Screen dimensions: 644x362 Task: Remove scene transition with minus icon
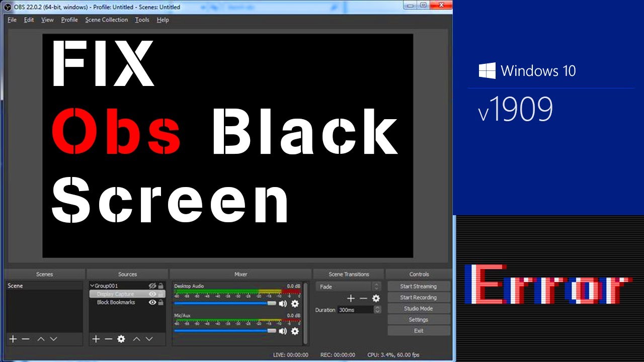(363, 298)
